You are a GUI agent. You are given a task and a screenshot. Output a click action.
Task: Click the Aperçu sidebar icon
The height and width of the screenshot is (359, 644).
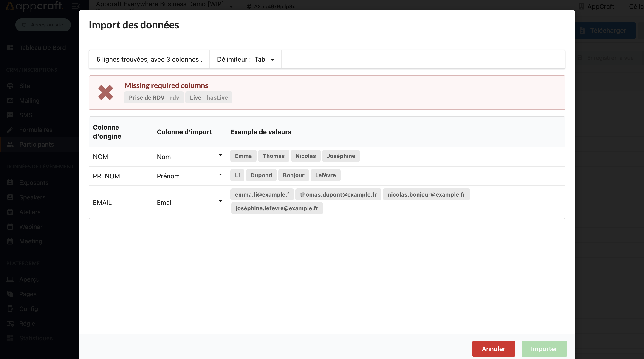(10, 279)
